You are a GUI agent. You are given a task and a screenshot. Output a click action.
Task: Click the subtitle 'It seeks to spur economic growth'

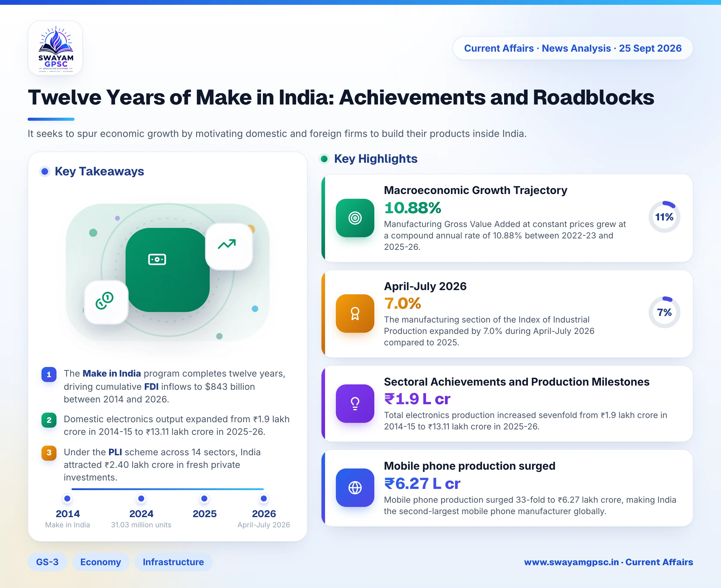[x=277, y=133]
